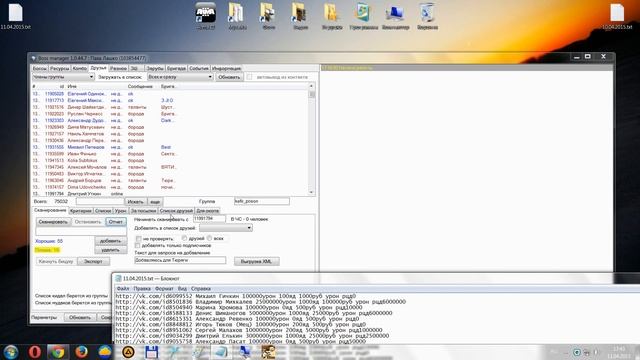Click the Экспорт button
This screenshot has width=640, height=360.
pyautogui.click(x=93, y=262)
